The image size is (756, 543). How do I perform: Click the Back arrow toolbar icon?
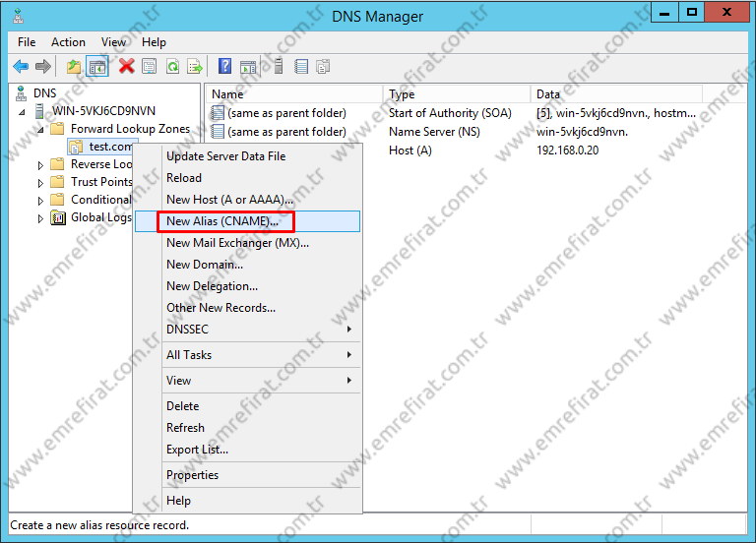21,67
